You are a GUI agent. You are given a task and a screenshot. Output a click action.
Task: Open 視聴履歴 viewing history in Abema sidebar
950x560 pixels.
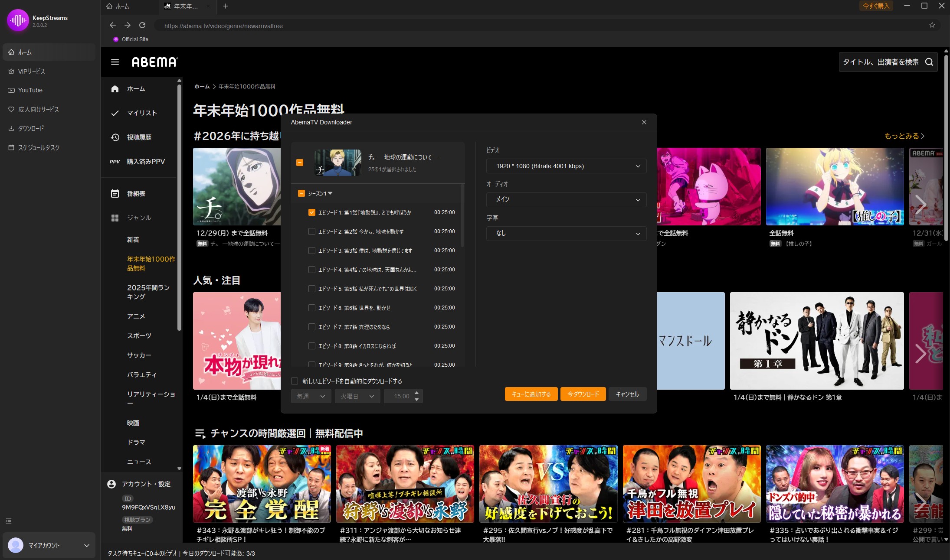coord(139,137)
